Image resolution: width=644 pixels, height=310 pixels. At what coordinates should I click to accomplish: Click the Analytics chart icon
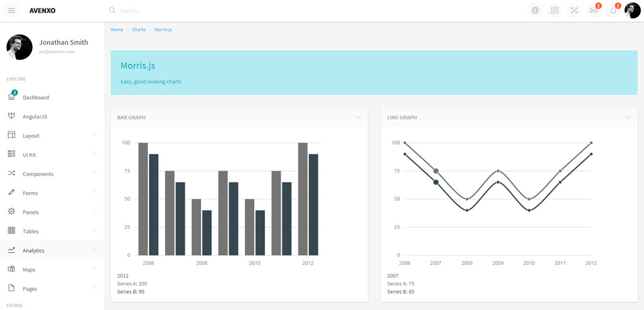click(12, 250)
